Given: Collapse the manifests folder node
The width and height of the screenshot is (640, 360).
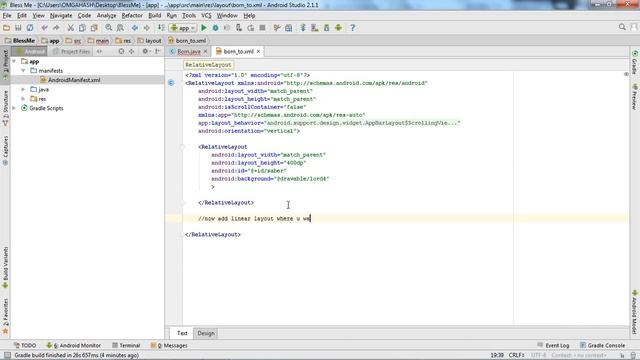Looking at the screenshot, I should [23, 71].
